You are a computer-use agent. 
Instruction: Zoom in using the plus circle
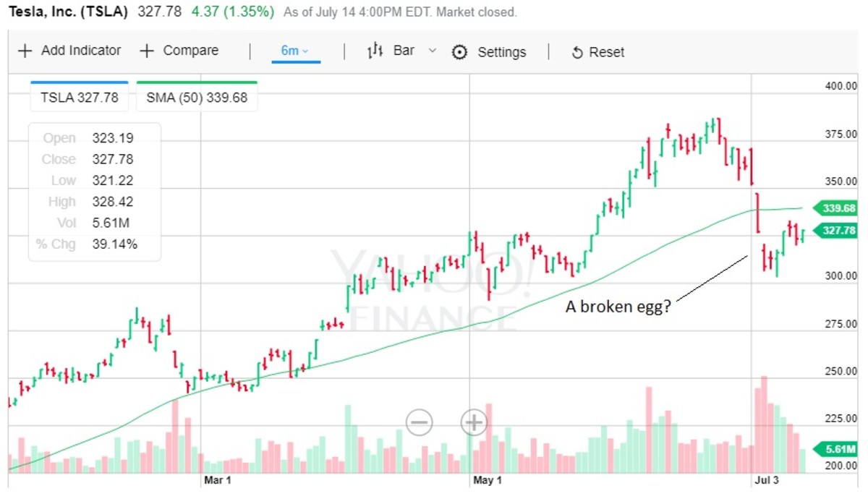(x=475, y=422)
